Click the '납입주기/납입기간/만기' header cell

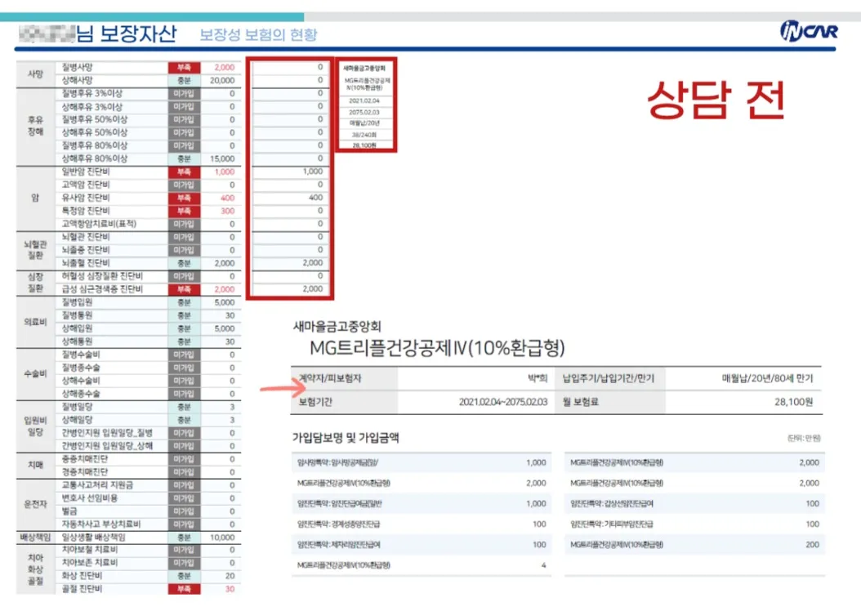tap(609, 378)
